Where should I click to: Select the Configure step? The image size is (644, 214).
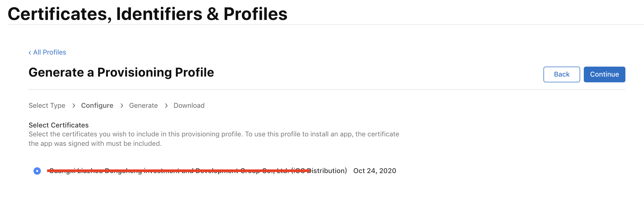coord(97,105)
